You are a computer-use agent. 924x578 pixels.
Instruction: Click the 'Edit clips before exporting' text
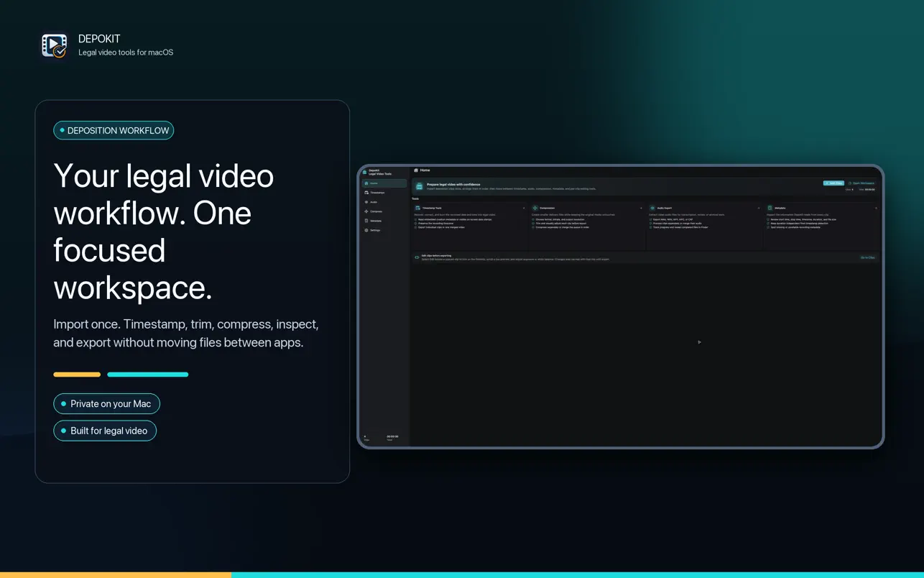coord(436,255)
